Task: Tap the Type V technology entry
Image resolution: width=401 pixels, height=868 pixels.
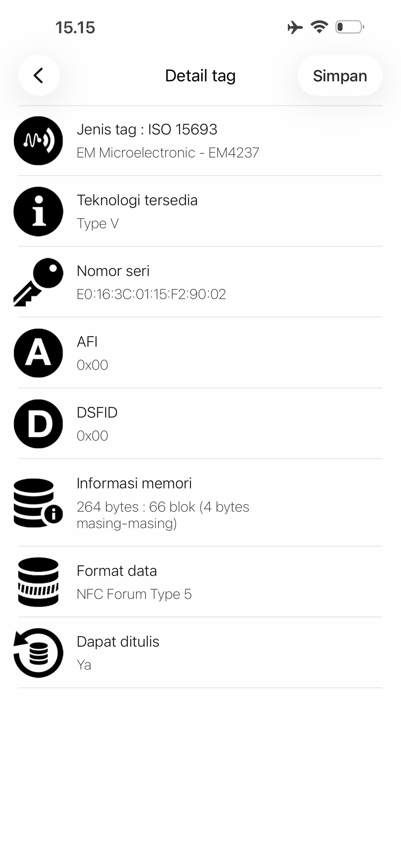Action: [200, 212]
